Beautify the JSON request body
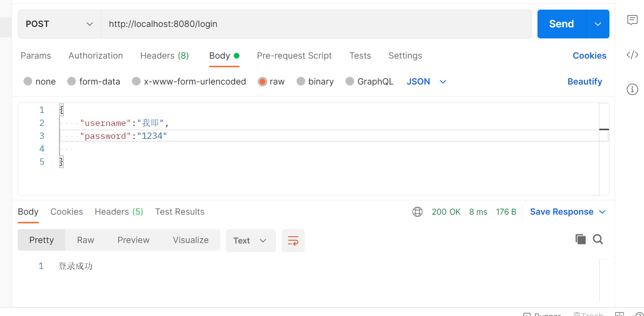 point(585,81)
